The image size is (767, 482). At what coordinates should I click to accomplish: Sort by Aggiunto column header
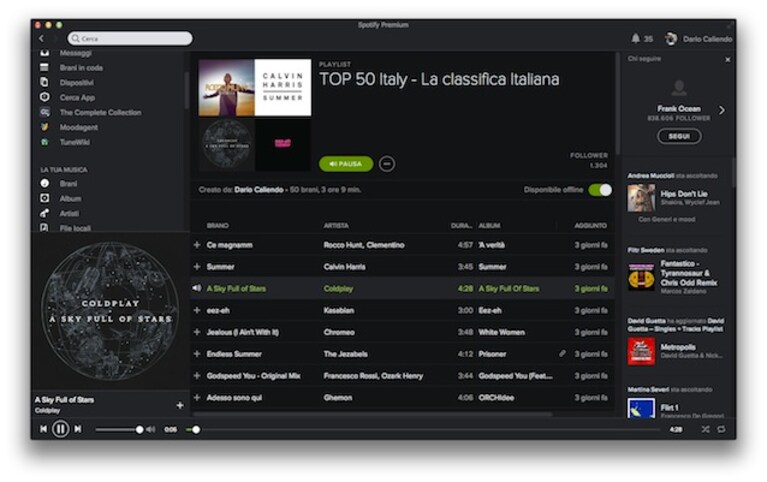click(x=590, y=226)
